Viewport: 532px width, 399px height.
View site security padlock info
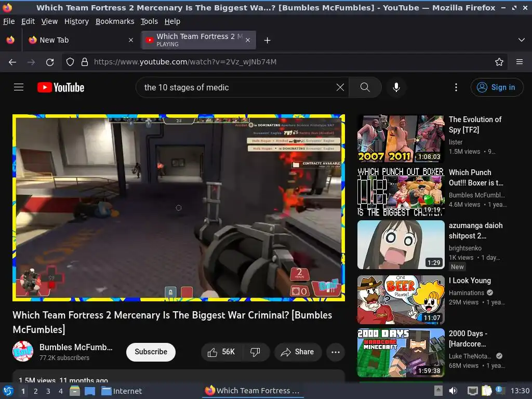coord(85,62)
